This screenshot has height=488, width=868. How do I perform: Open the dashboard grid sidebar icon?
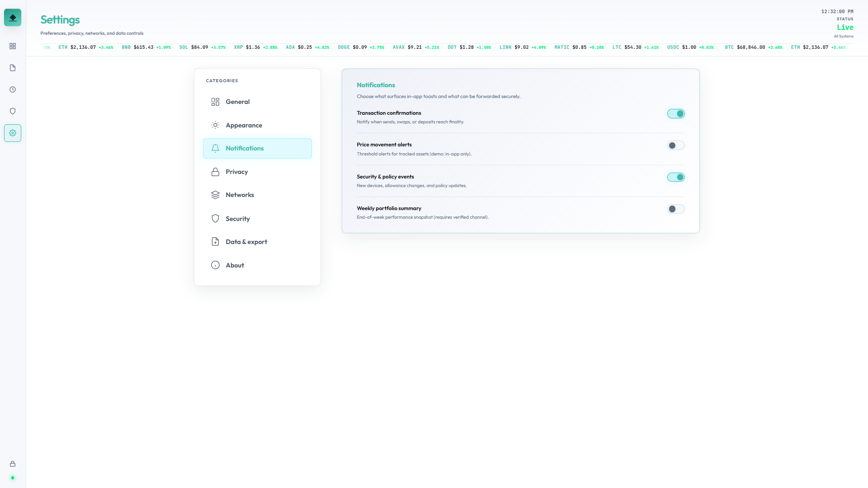coord(13,46)
